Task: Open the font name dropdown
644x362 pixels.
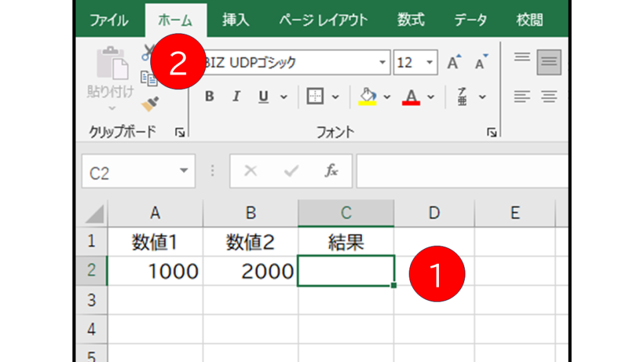Action: (382, 62)
